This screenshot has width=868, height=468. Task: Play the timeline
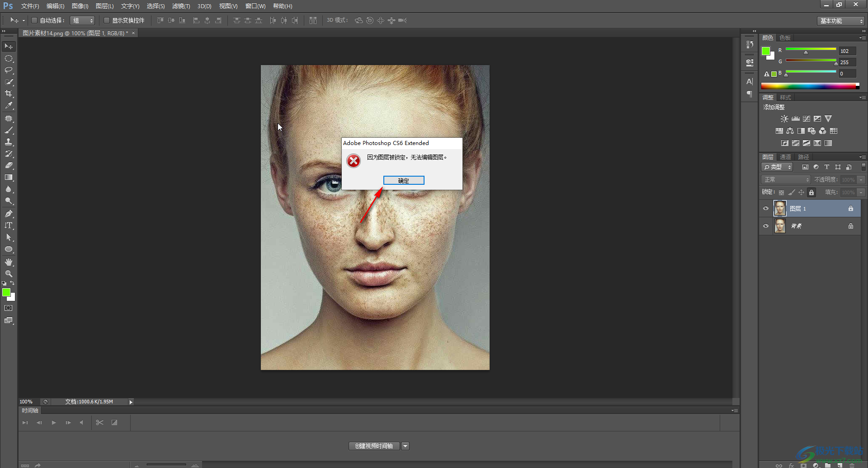pyautogui.click(x=54, y=423)
